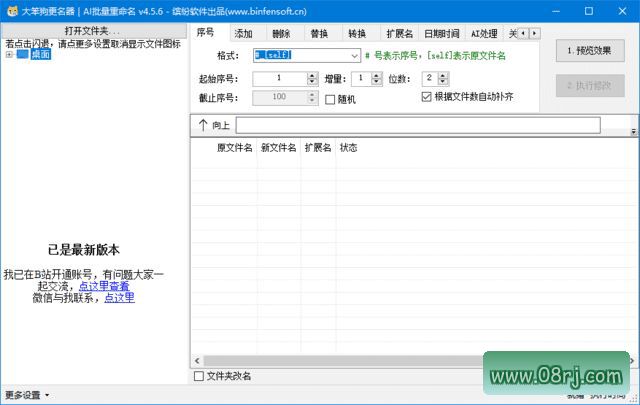Expand the 桌面 tree node
Image resolution: width=640 pixels, height=405 pixels.
coord(9,54)
